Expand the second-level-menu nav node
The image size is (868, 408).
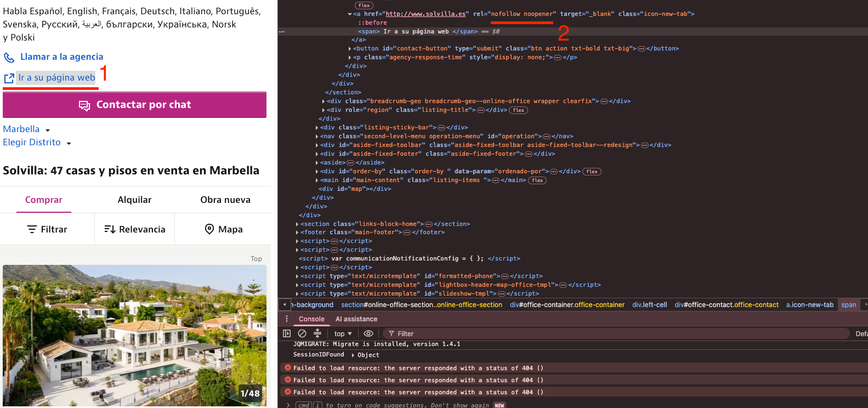pos(317,137)
